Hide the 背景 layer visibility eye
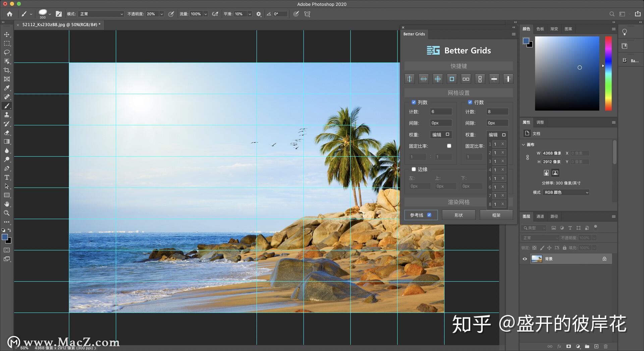 tap(525, 258)
